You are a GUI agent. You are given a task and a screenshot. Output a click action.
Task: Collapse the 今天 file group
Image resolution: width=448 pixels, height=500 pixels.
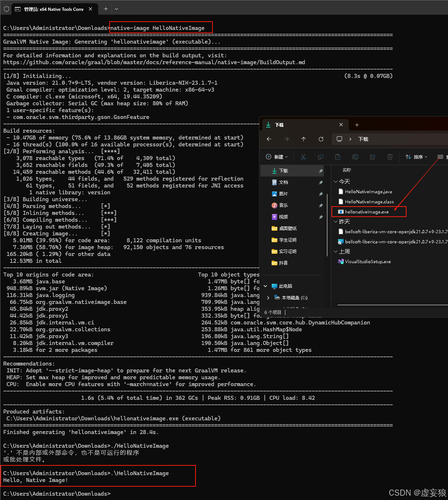click(335, 182)
